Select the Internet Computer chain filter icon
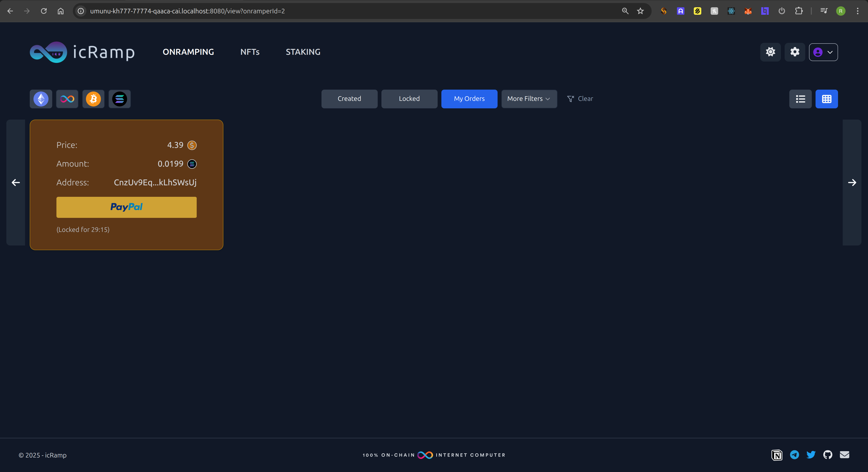The height and width of the screenshot is (472, 868). (x=67, y=99)
